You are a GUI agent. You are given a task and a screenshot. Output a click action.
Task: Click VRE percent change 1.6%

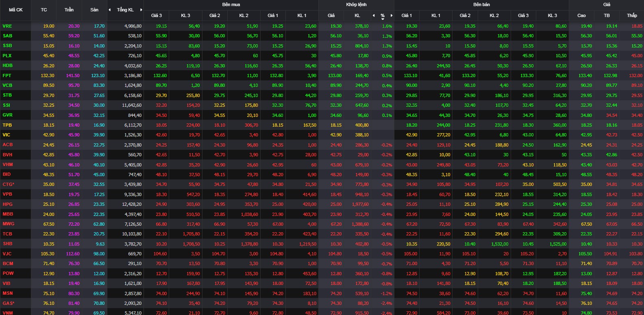387,26
